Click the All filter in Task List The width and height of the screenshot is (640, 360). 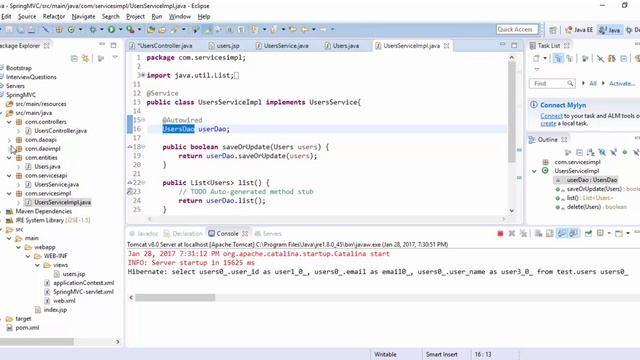click(593, 83)
